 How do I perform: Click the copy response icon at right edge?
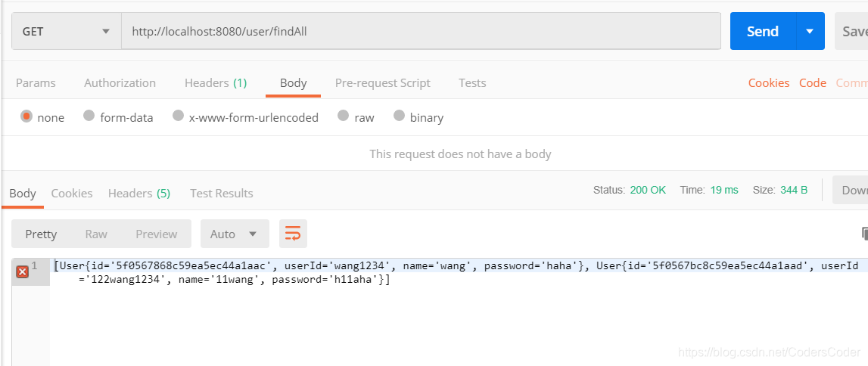click(x=864, y=234)
